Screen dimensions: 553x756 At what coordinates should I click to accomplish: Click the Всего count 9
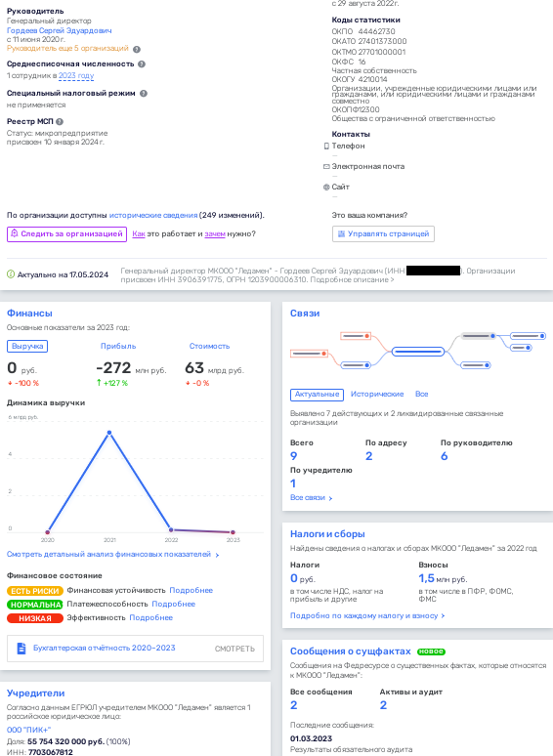(294, 456)
